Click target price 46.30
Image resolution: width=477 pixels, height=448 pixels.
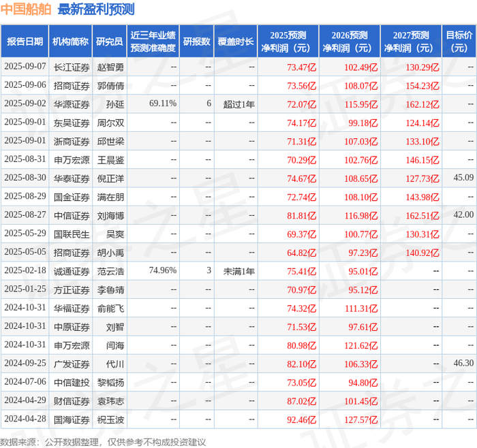(x=463, y=363)
